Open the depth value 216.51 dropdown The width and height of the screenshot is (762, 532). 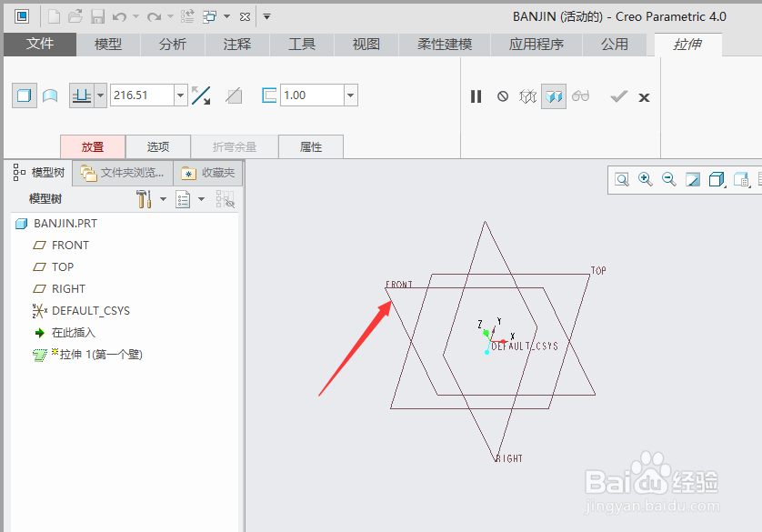(181, 95)
